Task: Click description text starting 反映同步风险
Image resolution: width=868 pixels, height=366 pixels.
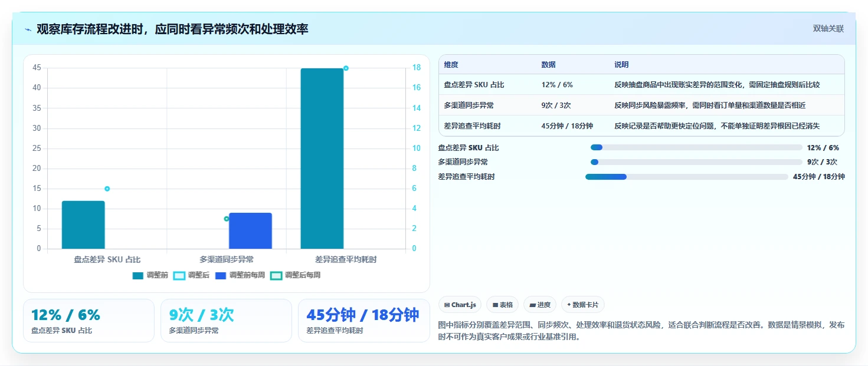Action: point(710,105)
